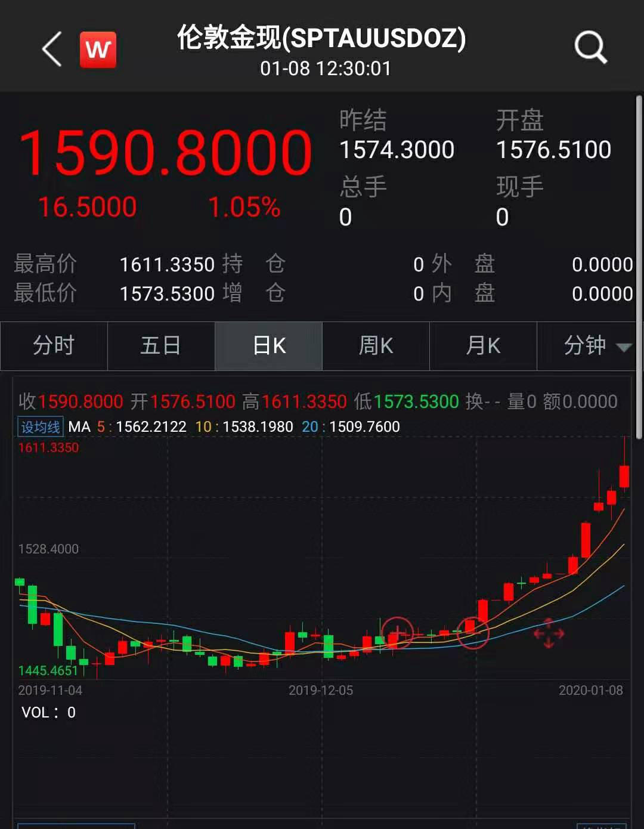The width and height of the screenshot is (644, 829).
Task: Click the red four-way move arrows icon
Action: pos(549,633)
